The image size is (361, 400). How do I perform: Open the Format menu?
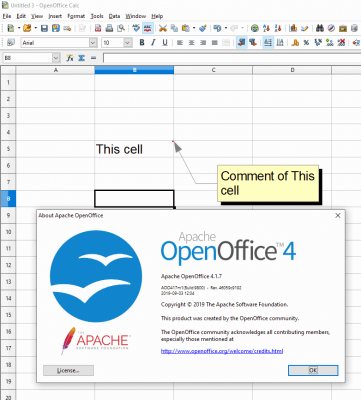point(76,16)
